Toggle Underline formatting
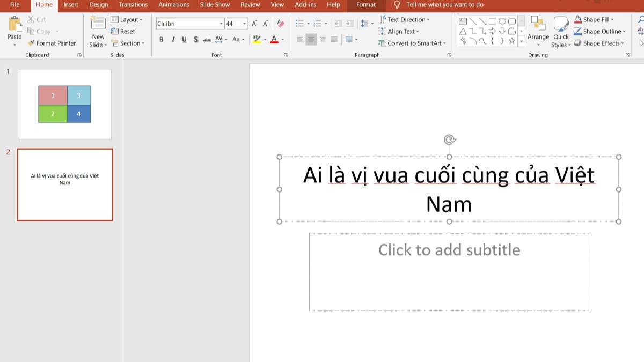The image size is (644, 362). (185, 39)
